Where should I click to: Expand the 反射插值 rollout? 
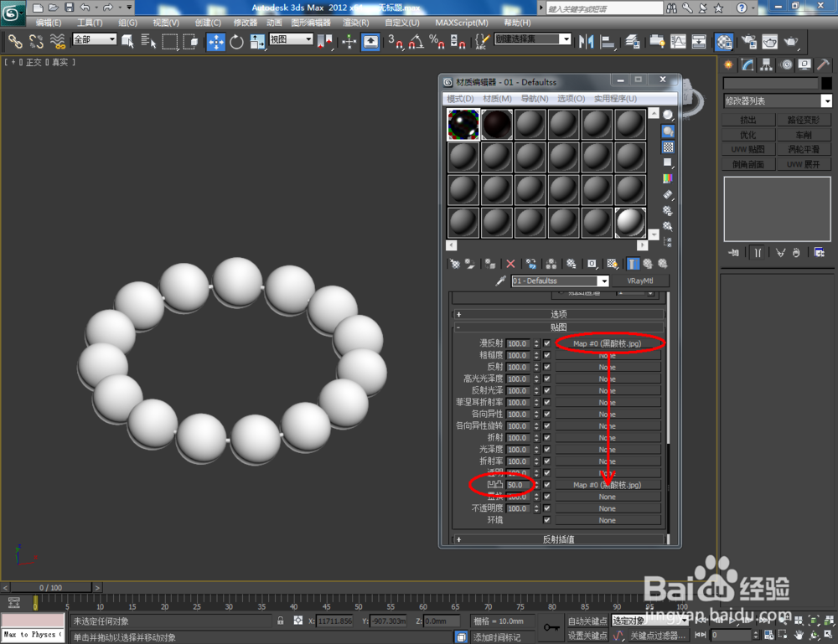559,539
